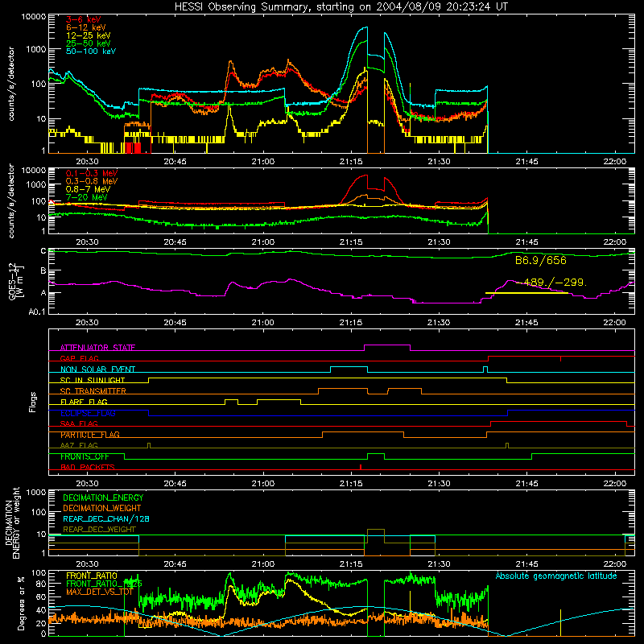Select the blue 'ECLIPSE_FLAG' label
This screenshot has width=644, height=644.
(x=88, y=413)
